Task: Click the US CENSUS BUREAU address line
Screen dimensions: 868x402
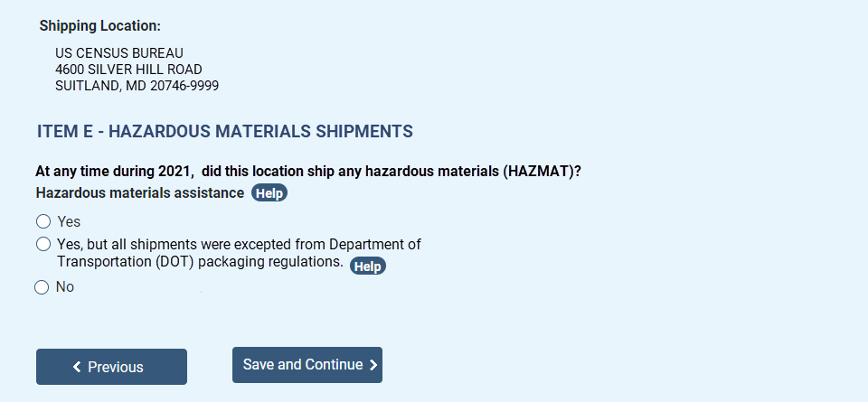Action: coord(119,53)
